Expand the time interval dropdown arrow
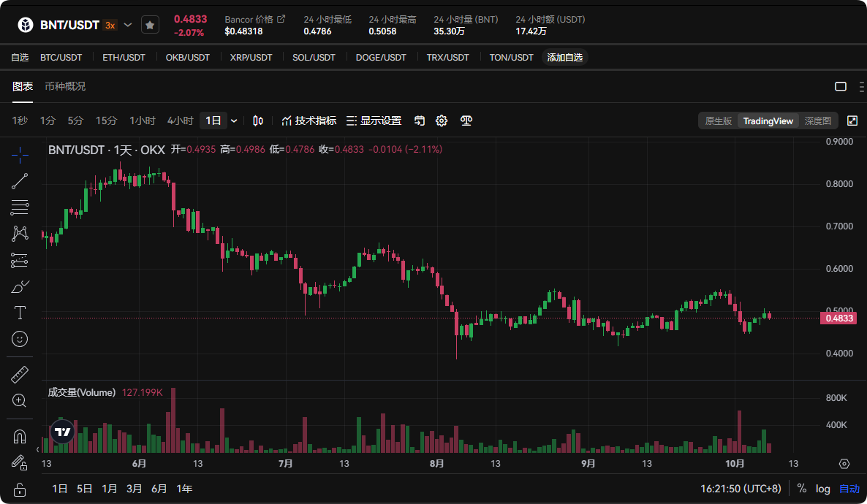Image resolution: width=867 pixels, height=504 pixels. [234, 121]
